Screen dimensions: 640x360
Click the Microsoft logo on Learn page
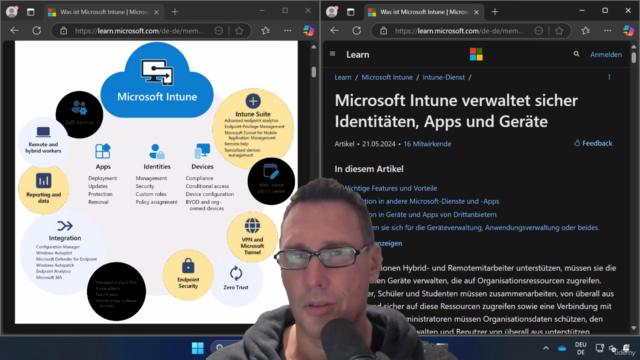coord(476,54)
